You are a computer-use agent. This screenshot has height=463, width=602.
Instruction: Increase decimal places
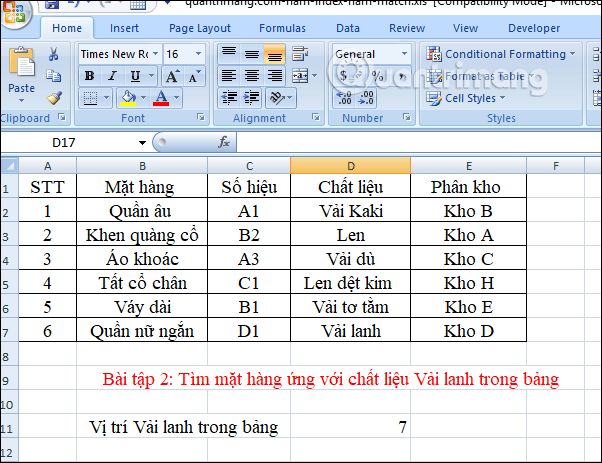(x=344, y=98)
